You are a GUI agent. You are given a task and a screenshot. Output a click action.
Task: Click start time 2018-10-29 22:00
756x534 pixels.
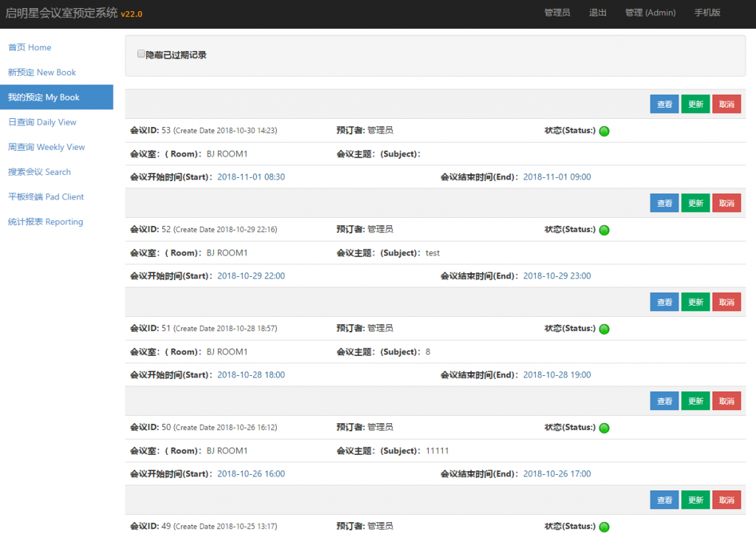point(251,276)
